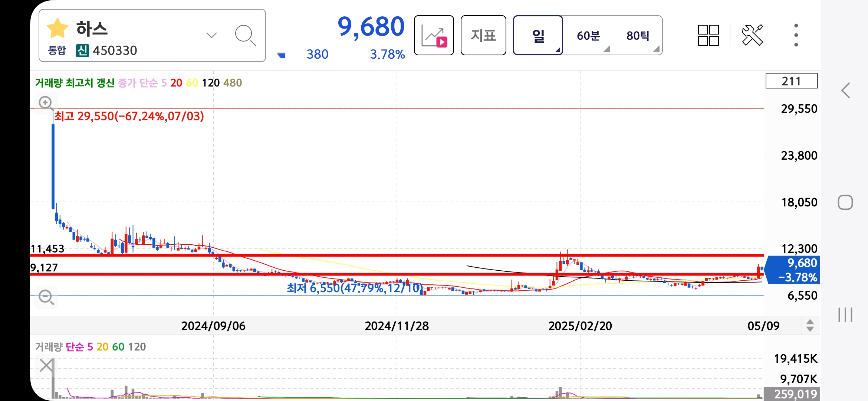
Task: Zoom in the chart with plus magnifier
Action: pos(46,103)
